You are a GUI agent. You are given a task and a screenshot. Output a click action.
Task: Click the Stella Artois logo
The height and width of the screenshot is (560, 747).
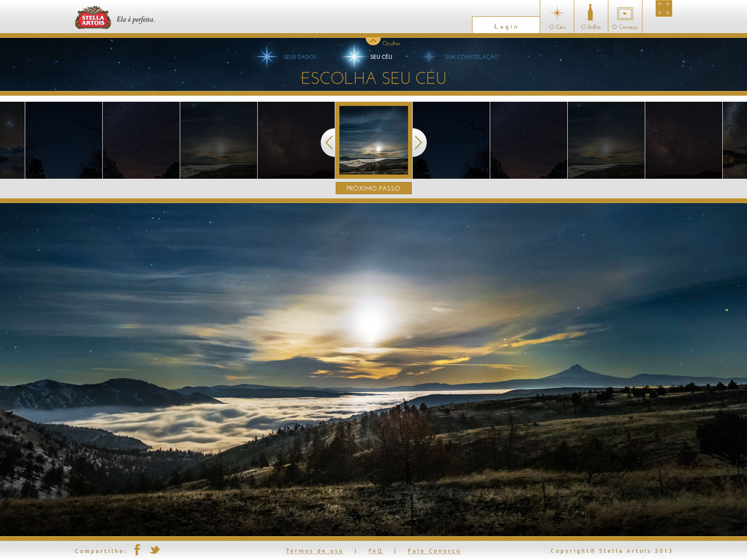coord(93,18)
